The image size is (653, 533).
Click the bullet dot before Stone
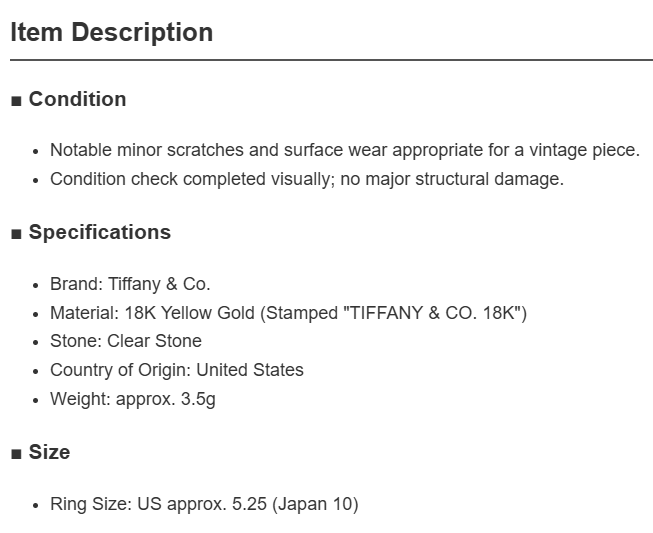pos(35,343)
